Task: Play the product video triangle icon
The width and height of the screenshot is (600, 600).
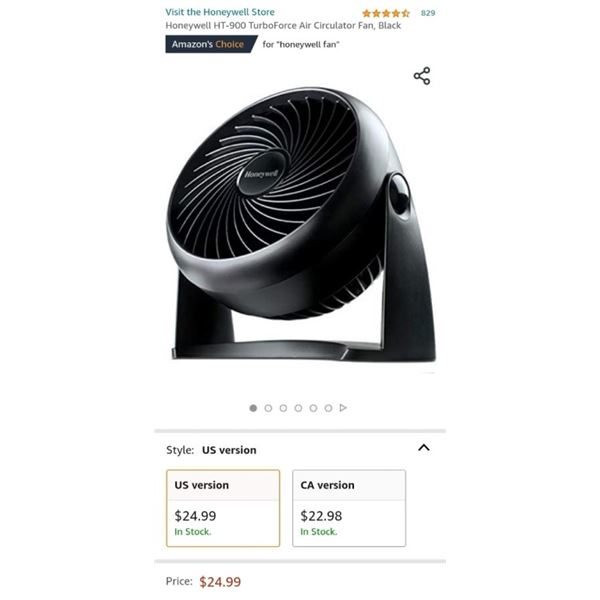Action: tap(343, 408)
